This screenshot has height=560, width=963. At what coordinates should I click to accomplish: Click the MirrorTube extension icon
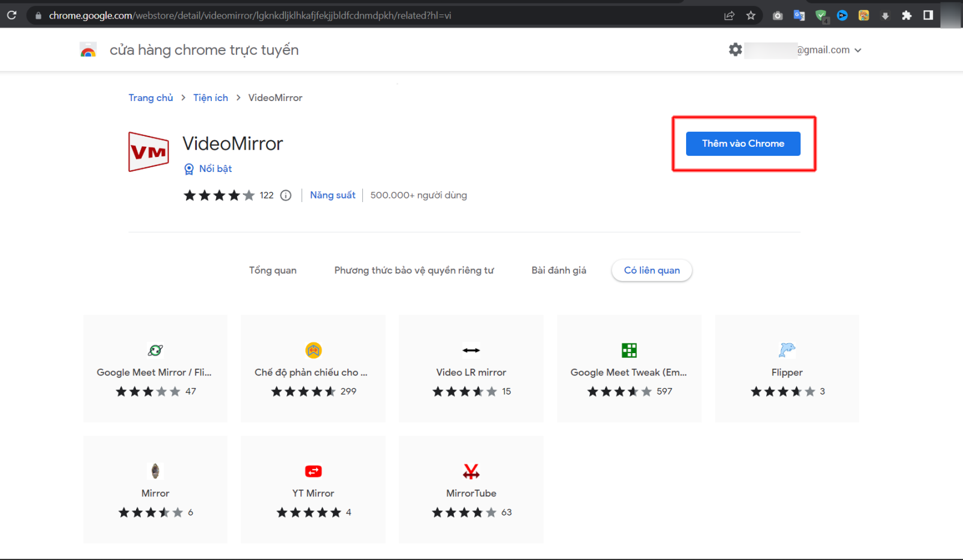coord(471,471)
